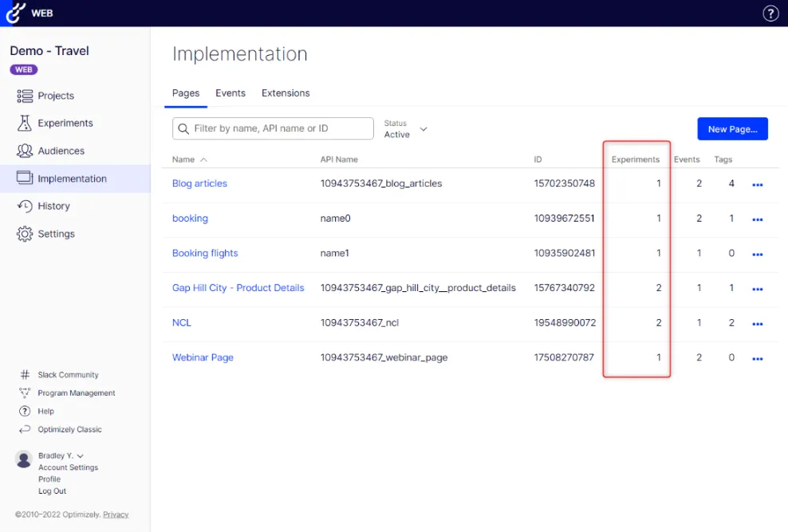The image size is (788, 532).
Task: Open Experiments via the flask icon
Action: (x=25, y=123)
